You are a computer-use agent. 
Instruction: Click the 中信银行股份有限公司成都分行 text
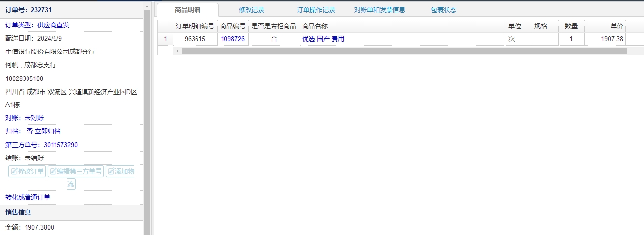click(x=50, y=52)
